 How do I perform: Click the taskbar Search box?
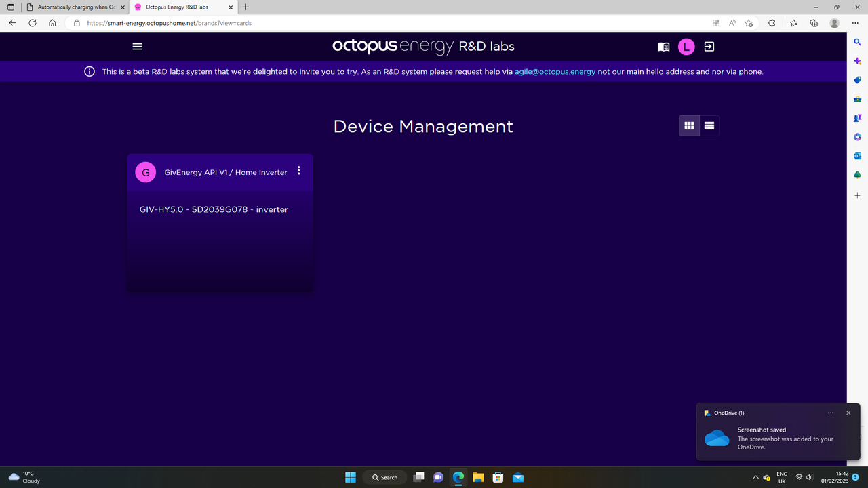point(384,477)
